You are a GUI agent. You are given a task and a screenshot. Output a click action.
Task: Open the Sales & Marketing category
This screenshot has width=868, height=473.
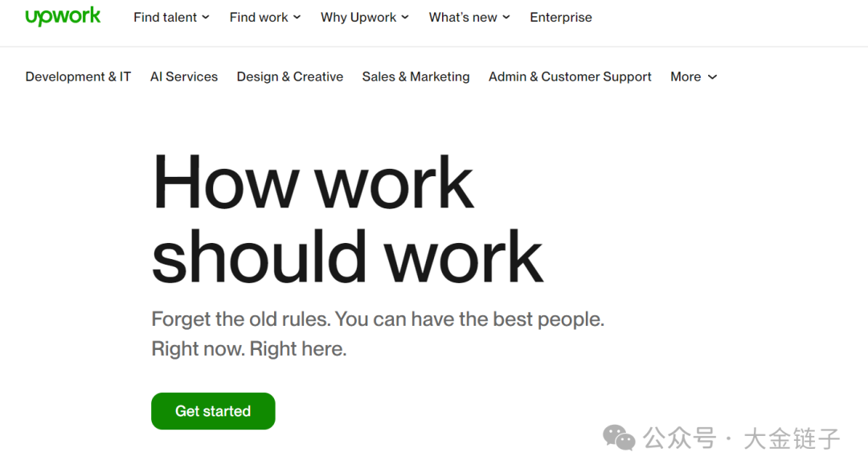416,76
